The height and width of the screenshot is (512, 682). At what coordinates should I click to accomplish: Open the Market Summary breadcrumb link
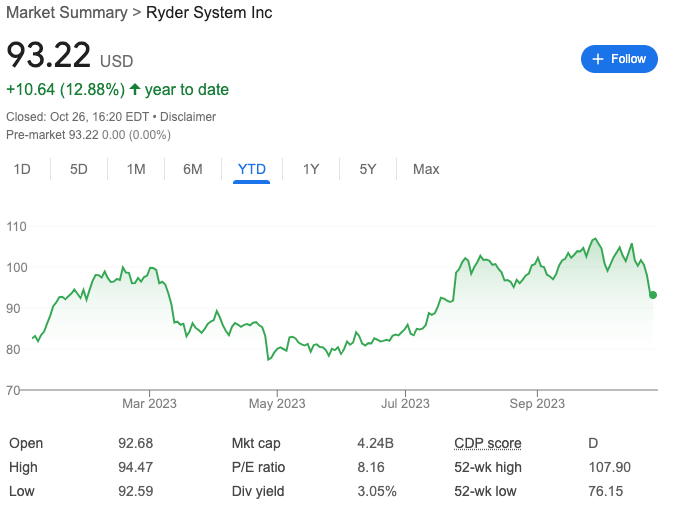tap(66, 13)
